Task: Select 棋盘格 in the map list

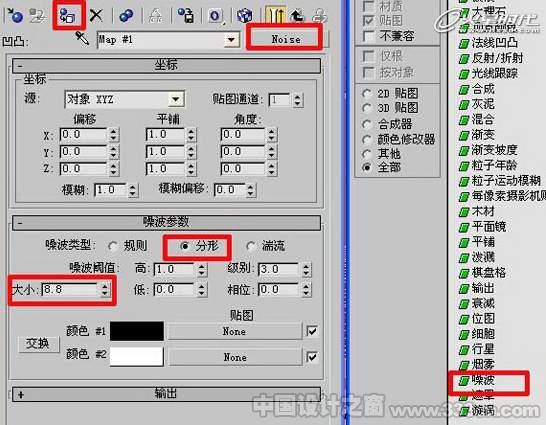Action: (488, 273)
